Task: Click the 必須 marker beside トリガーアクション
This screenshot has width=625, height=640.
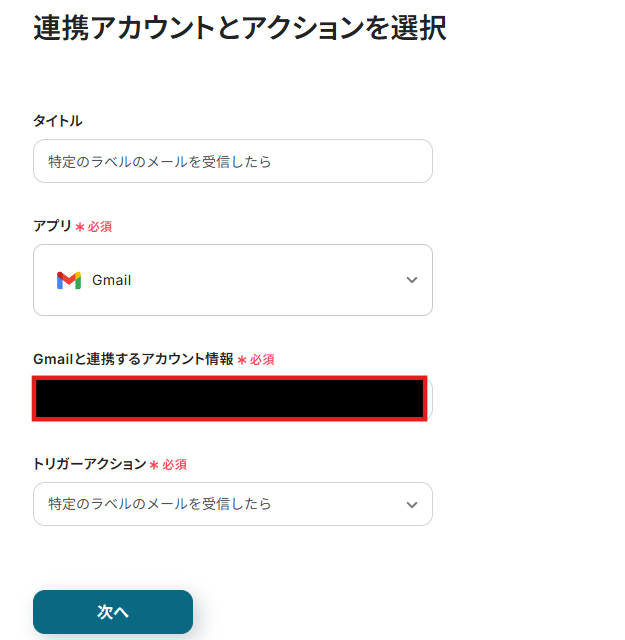Action: pyautogui.click(x=175, y=465)
